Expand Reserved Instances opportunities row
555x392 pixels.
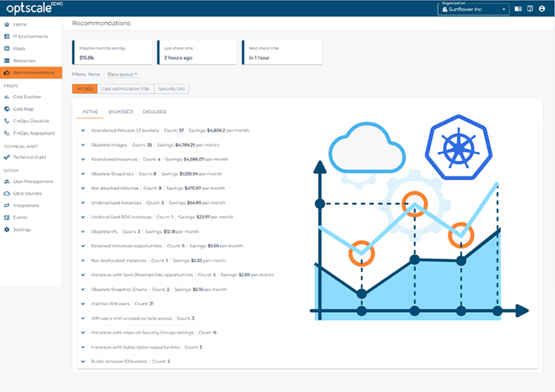(83, 246)
